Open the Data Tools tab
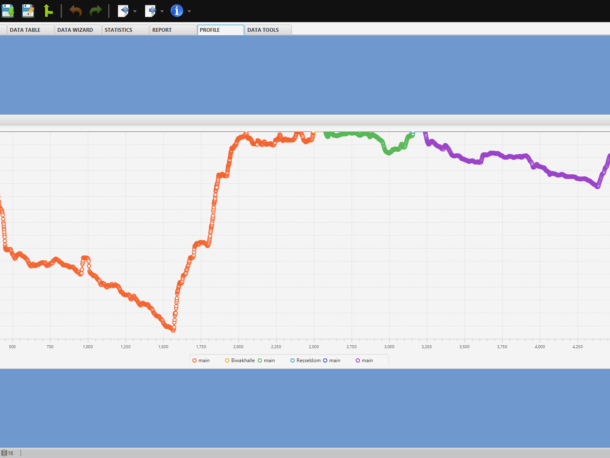The height and width of the screenshot is (458, 610). (264, 30)
